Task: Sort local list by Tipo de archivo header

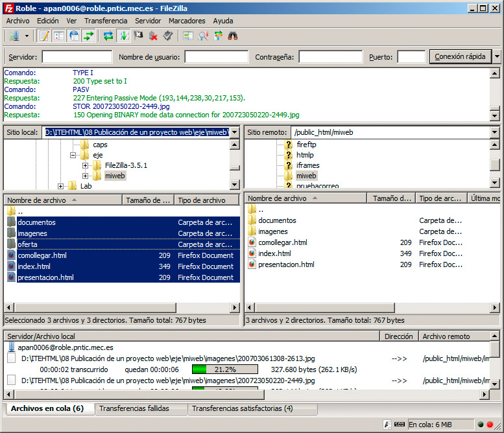Action: pyautogui.click(x=207, y=200)
